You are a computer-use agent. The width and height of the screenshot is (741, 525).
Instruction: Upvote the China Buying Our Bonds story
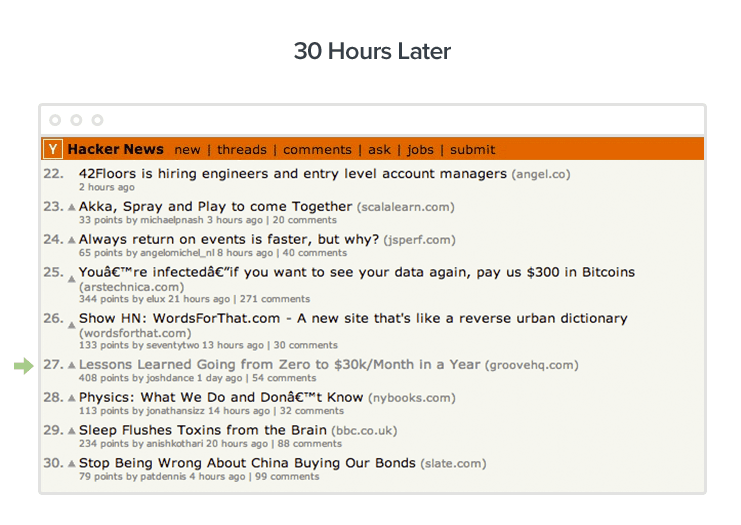(x=71, y=464)
